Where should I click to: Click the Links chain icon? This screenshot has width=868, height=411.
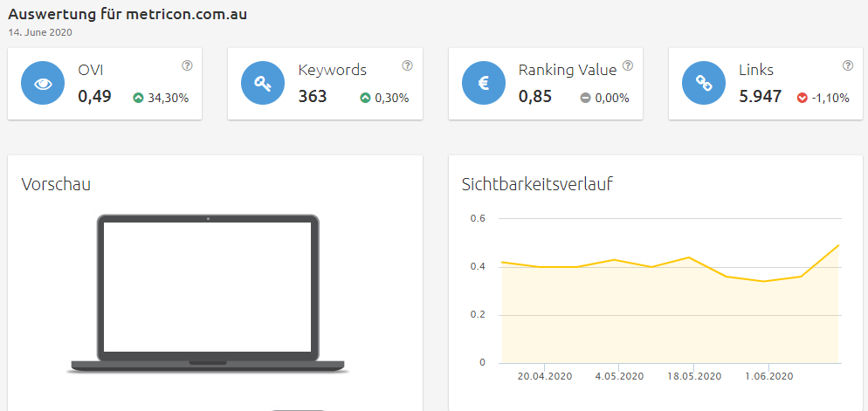(x=704, y=83)
